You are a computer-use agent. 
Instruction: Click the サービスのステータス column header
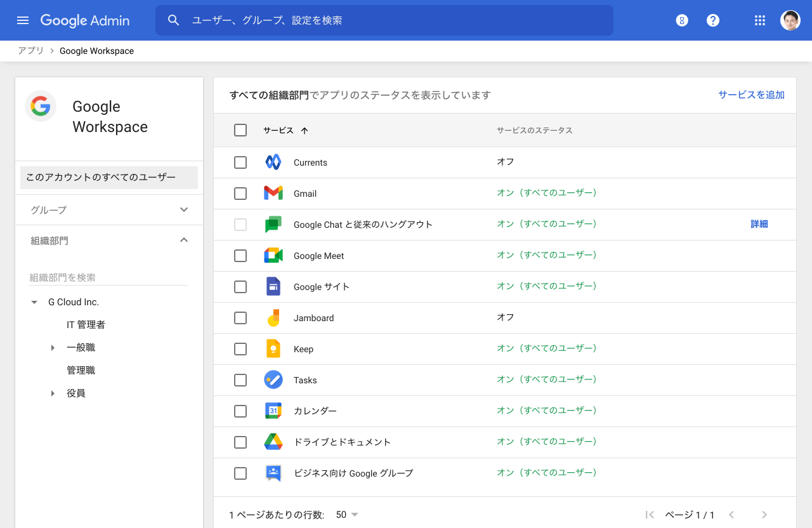tap(534, 130)
